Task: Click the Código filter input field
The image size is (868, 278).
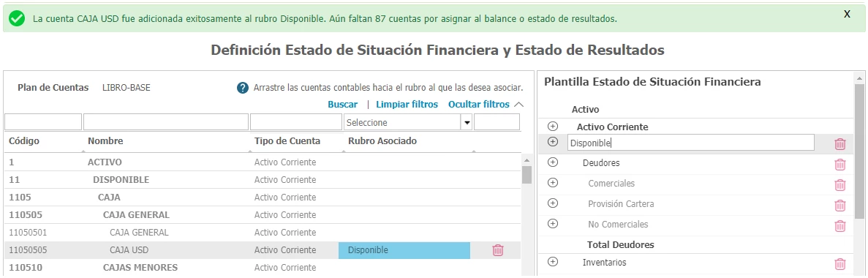Action: 43,122
